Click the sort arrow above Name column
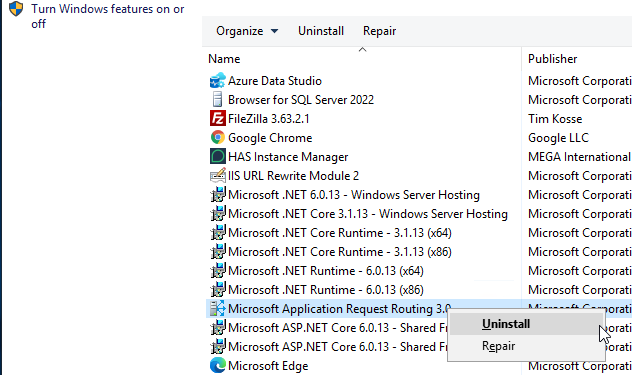The height and width of the screenshot is (375, 632). click(362, 49)
